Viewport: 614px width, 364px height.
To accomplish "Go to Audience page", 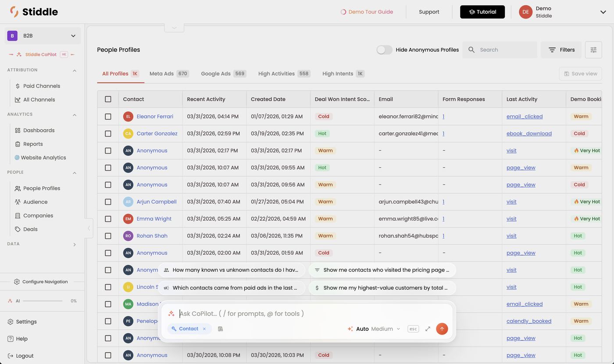I will click(35, 202).
